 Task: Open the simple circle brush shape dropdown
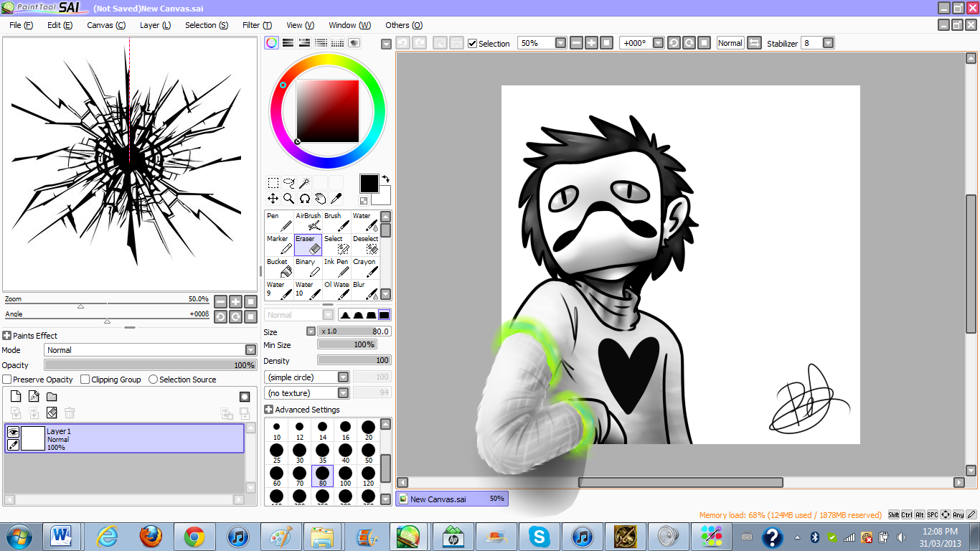pos(343,377)
